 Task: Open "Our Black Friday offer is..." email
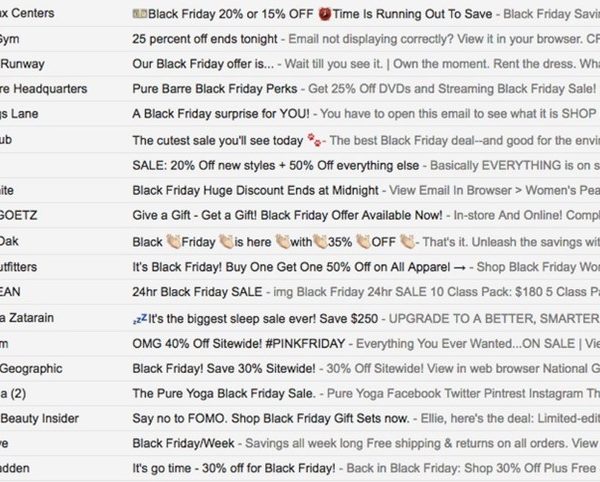tap(300, 64)
